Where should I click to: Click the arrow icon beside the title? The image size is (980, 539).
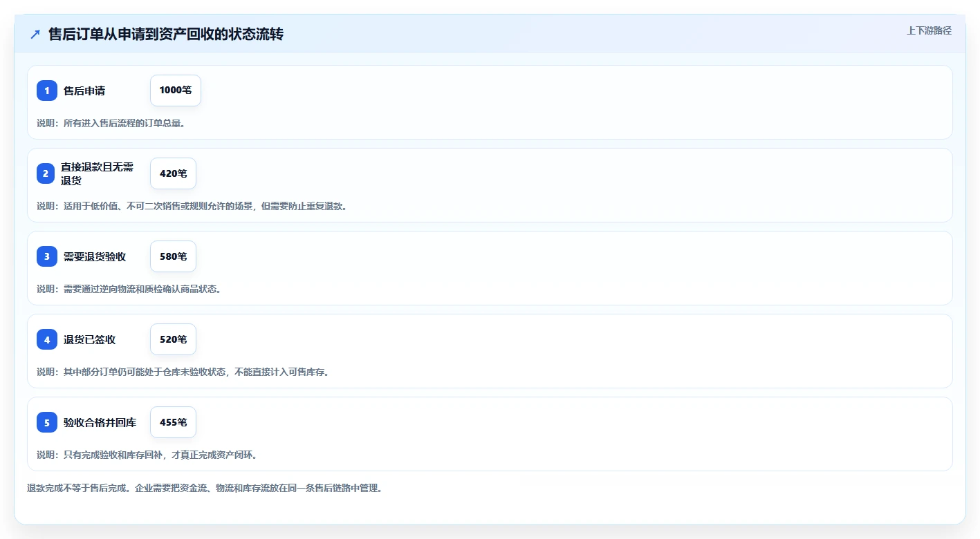[x=35, y=34]
